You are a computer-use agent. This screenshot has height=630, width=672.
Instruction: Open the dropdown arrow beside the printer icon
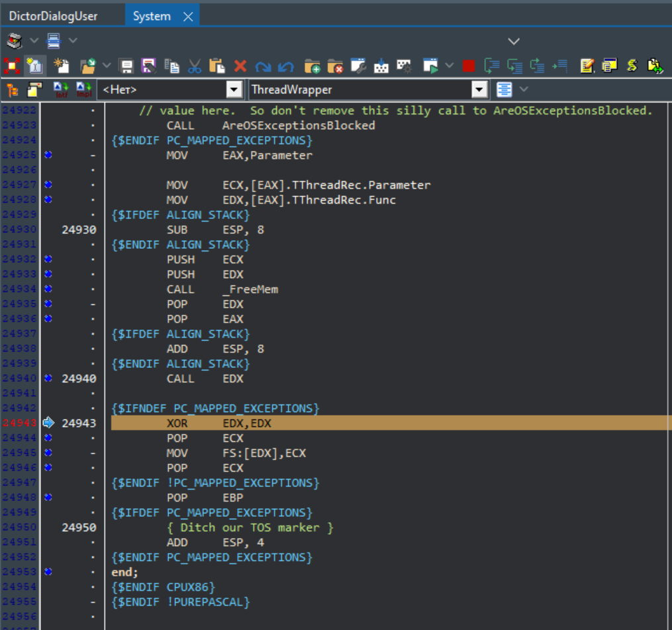point(73,40)
